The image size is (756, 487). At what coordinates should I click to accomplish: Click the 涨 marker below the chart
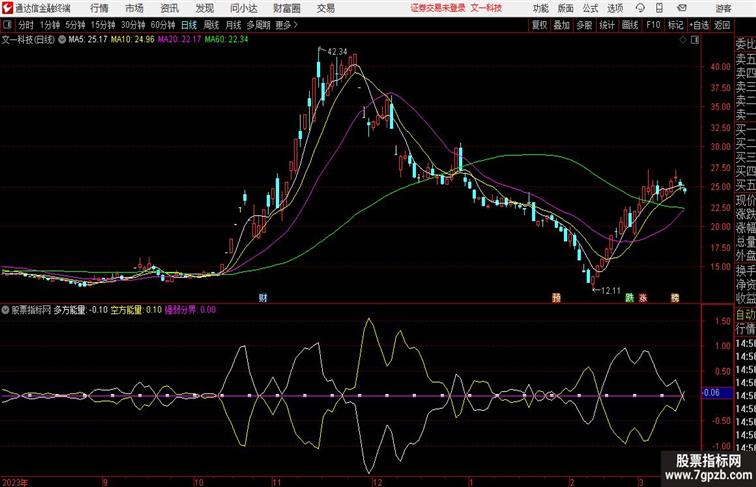click(x=643, y=298)
